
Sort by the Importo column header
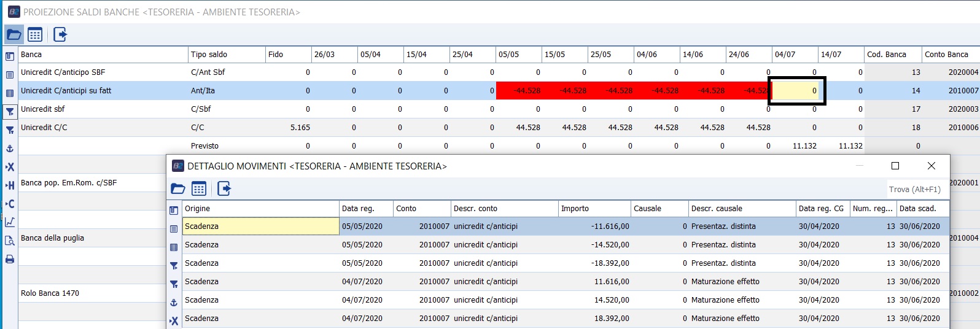594,209
